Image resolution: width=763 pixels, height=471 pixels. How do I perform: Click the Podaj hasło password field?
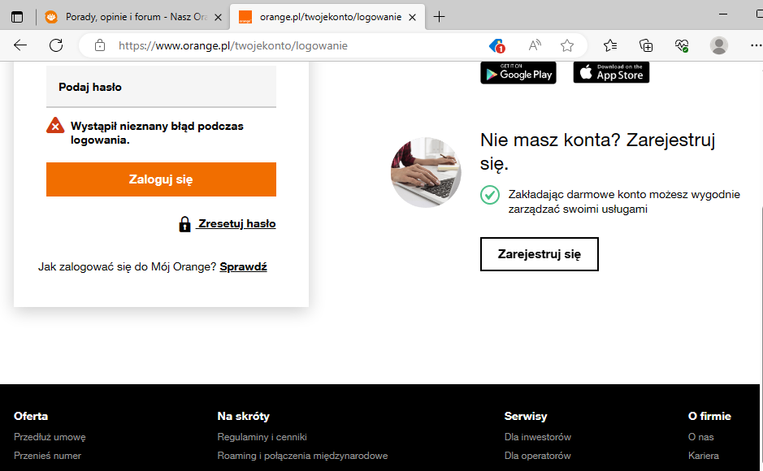tap(161, 87)
